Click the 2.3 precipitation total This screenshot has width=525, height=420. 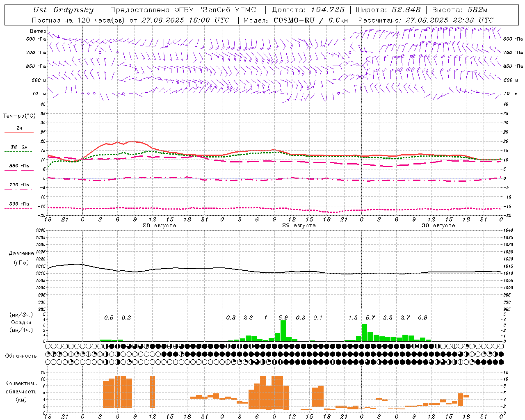pos(248,317)
